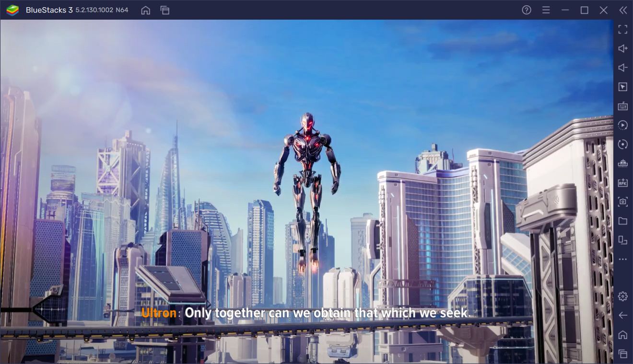Viewport: 633px width, 364px height.
Task: Rotate the screen using sidebar rotate icon
Action: pyautogui.click(x=623, y=144)
